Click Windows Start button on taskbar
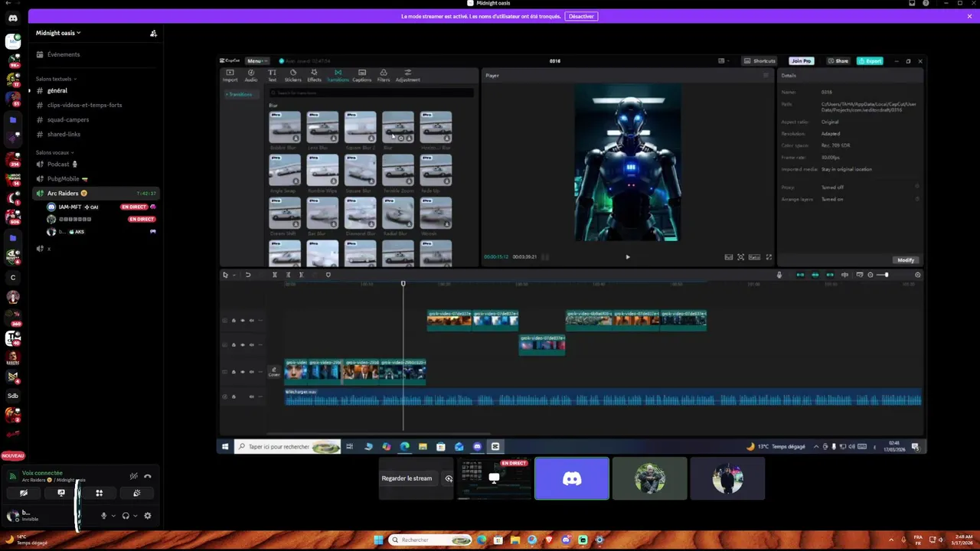The height and width of the screenshot is (551, 980). (378, 540)
